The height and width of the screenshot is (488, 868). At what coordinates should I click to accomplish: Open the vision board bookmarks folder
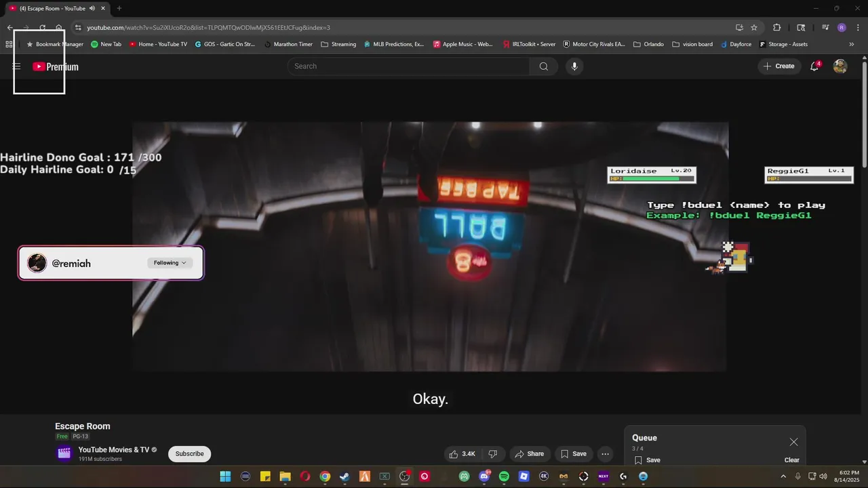[692, 44]
